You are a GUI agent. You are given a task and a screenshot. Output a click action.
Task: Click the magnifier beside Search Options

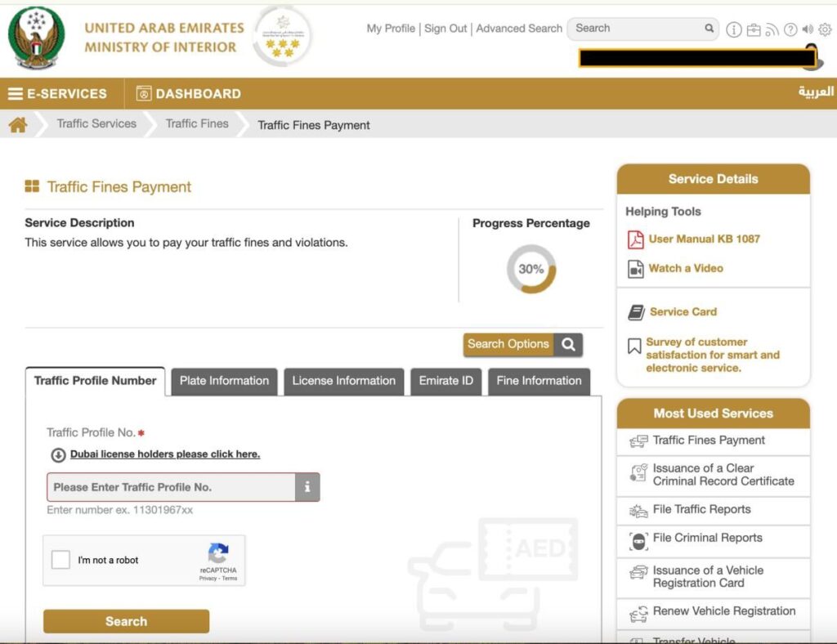click(x=568, y=345)
